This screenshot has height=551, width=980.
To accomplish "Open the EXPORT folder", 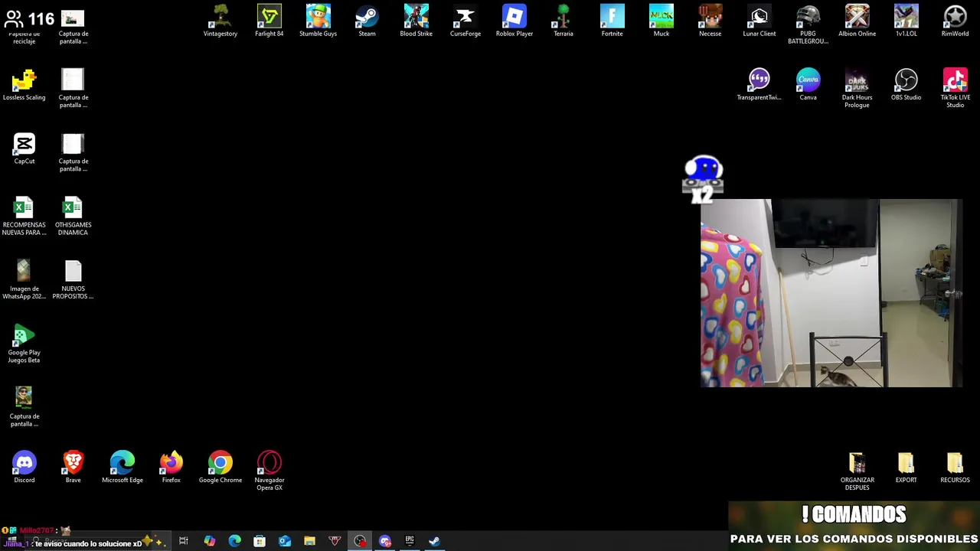I will [906, 467].
